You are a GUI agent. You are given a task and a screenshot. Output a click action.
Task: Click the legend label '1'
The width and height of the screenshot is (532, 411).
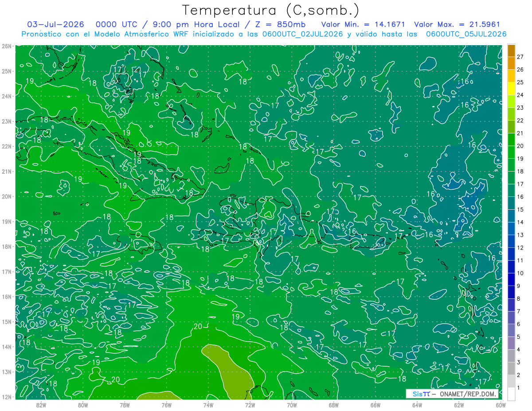(x=519, y=388)
